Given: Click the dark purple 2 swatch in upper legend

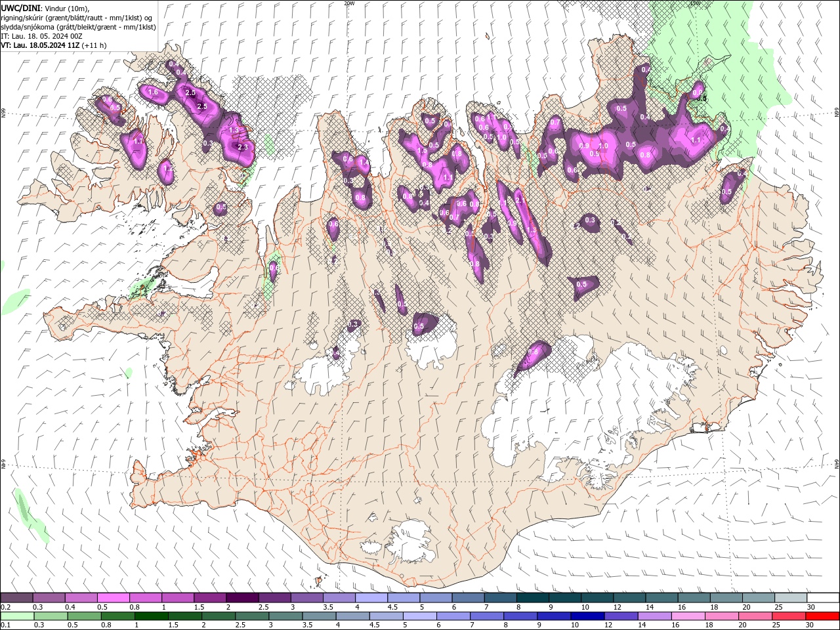Looking at the screenshot, I should click(x=242, y=598).
